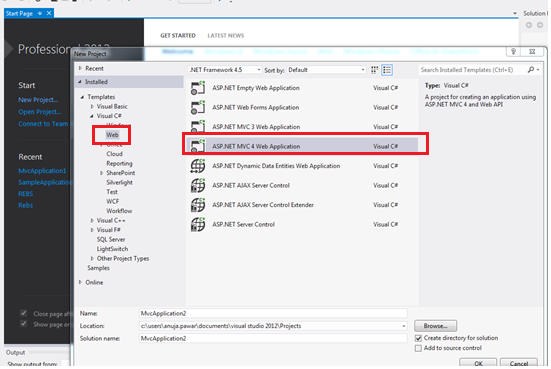Select the Reporting template category
The image size is (551, 369).
(119, 163)
